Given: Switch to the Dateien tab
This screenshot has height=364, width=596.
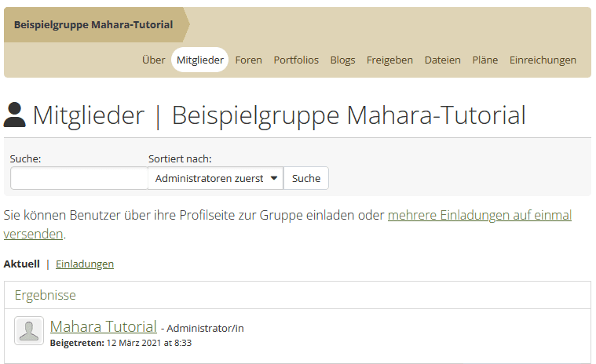Looking at the screenshot, I should point(442,60).
